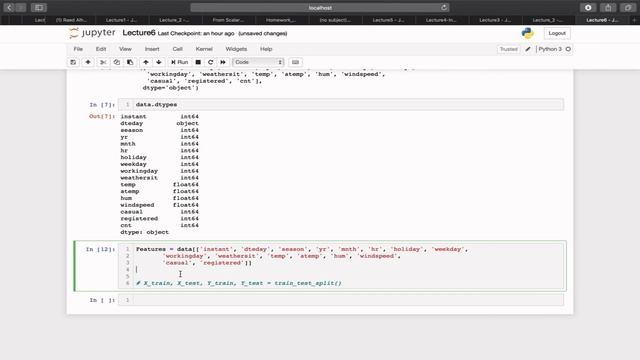640x360 pixels.
Task: Click the browser share icon
Action: [x=608, y=7]
